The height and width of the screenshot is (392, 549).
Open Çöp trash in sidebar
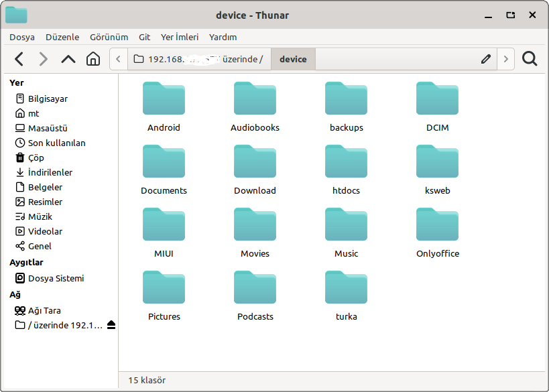(36, 157)
